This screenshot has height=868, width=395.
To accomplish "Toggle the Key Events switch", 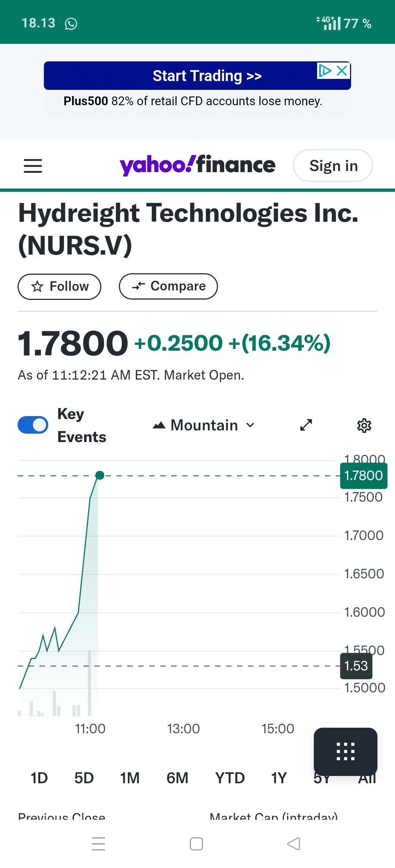I will click(x=33, y=425).
